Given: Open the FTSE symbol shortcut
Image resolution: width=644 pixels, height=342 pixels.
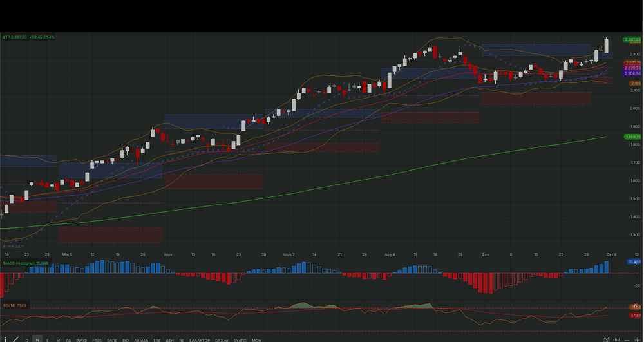Looking at the screenshot, I should [x=97, y=340].
